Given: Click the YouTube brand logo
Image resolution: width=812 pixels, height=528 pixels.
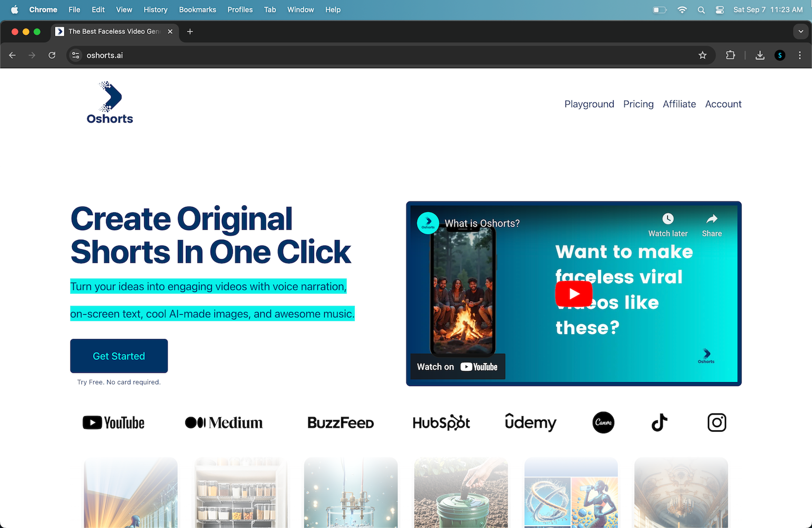Looking at the screenshot, I should (x=114, y=422).
